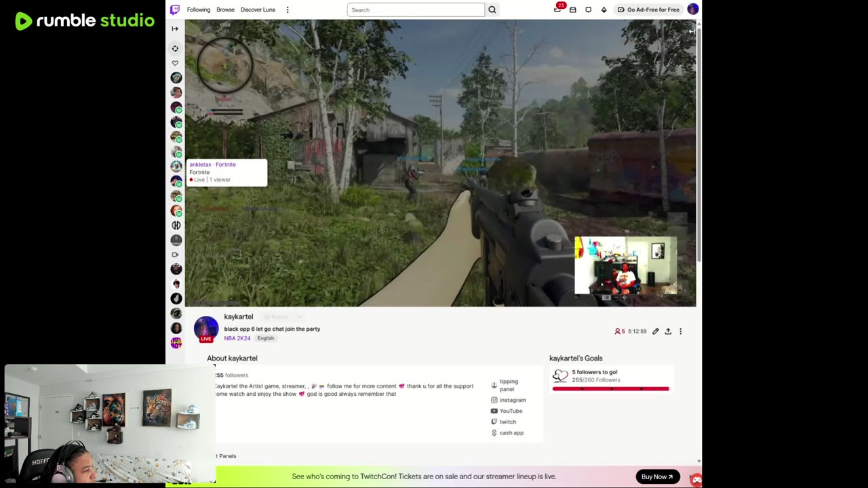Open the ankletax Fortnite sidebar channel avatar
The height and width of the screenshot is (488, 868).
176,166
